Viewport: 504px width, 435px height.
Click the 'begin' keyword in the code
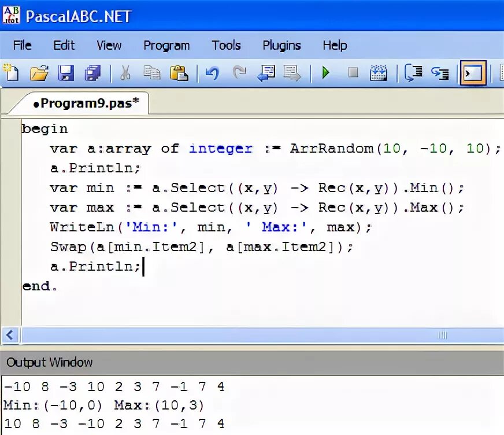pyautogui.click(x=45, y=129)
